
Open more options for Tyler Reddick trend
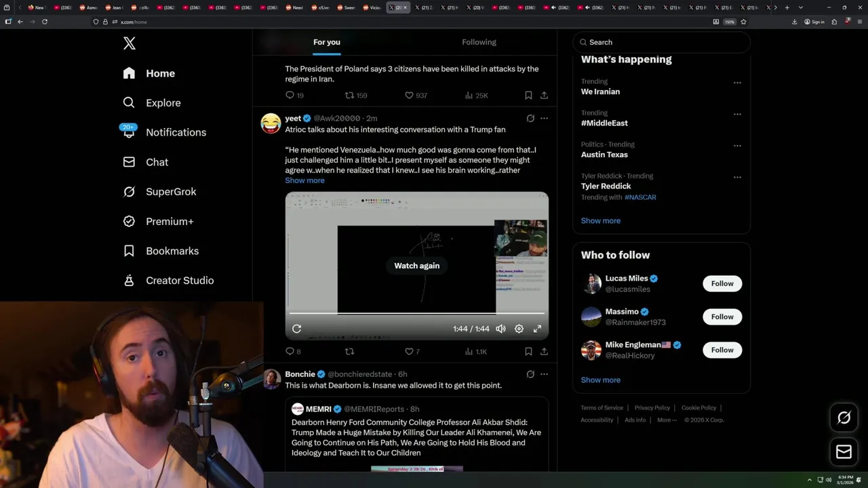[x=737, y=177]
